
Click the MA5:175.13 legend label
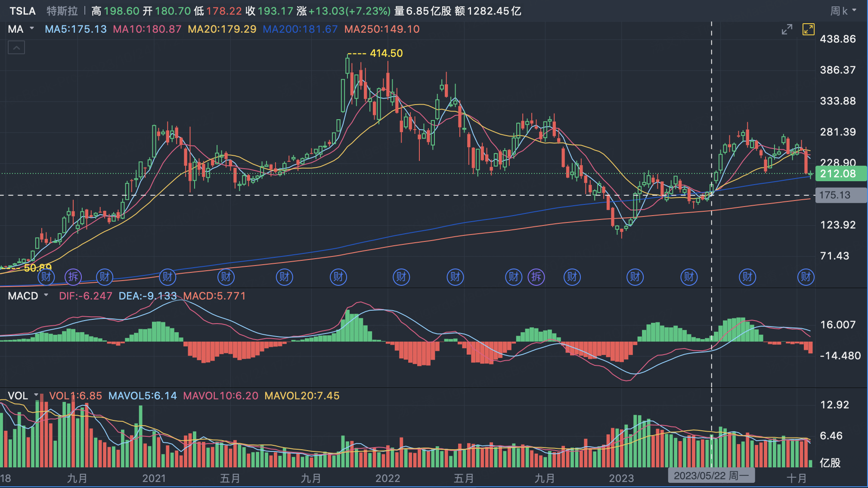[x=76, y=29]
